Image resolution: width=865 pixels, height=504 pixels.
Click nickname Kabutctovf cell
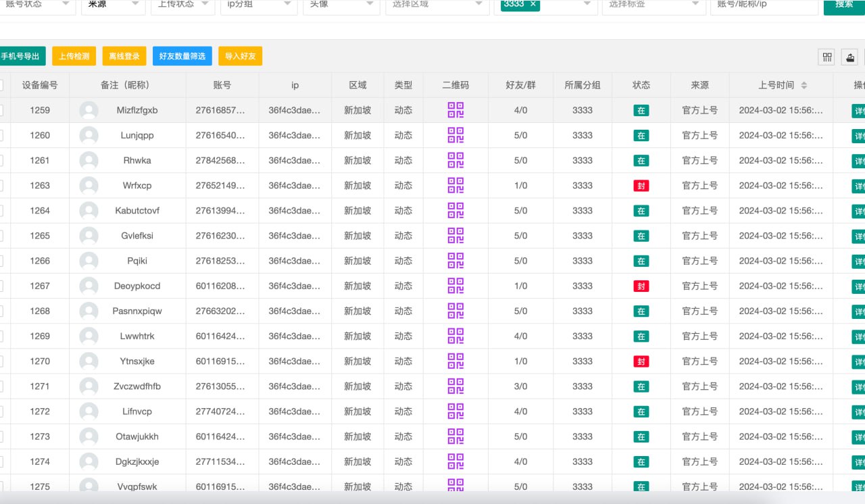(137, 210)
